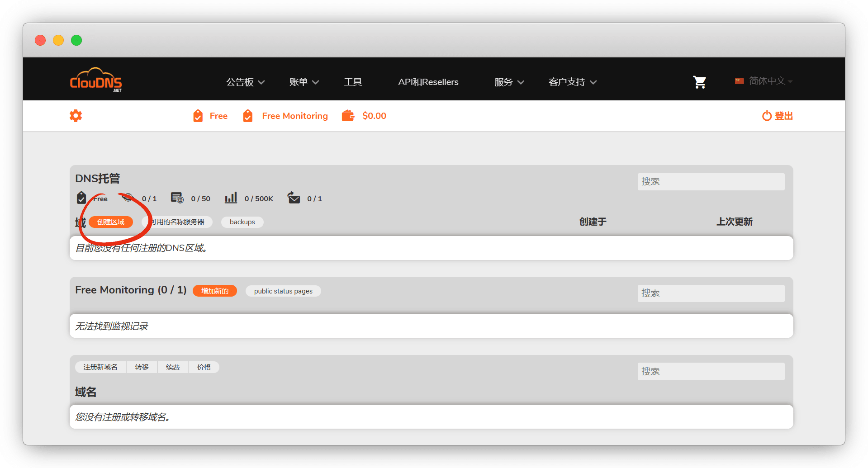Screen dimensions: 868x468
Task: Click the queries bar chart icon
Action: tap(231, 198)
